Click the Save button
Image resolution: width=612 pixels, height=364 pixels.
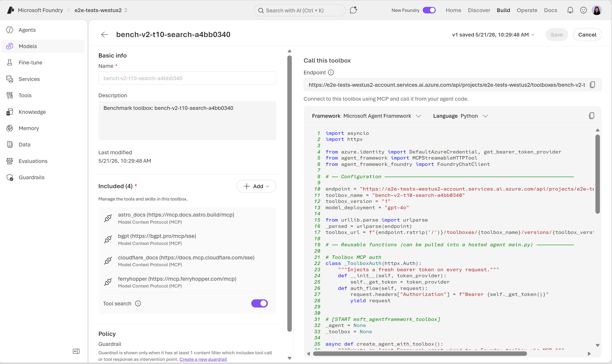pyautogui.click(x=557, y=35)
